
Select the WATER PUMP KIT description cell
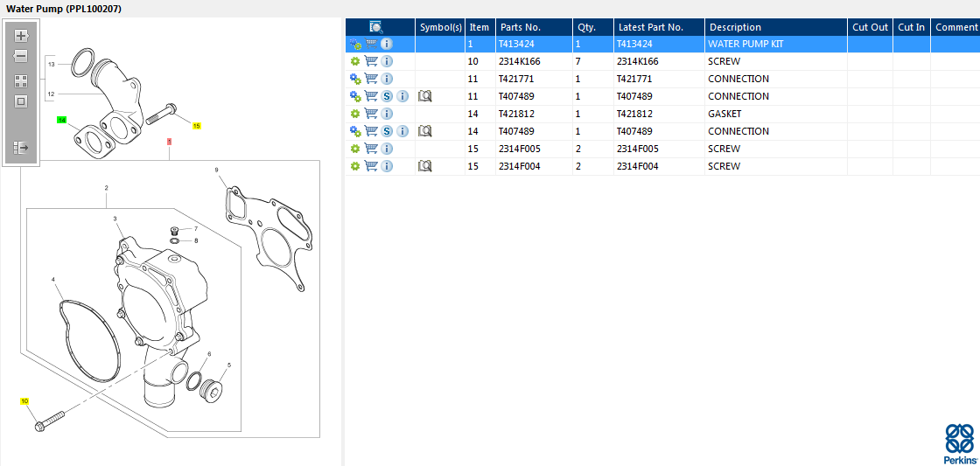click(x=776, y=44)
